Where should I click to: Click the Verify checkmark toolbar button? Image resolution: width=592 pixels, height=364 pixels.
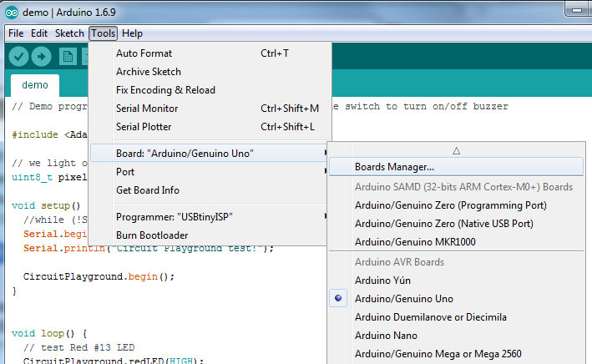point(18,56)
